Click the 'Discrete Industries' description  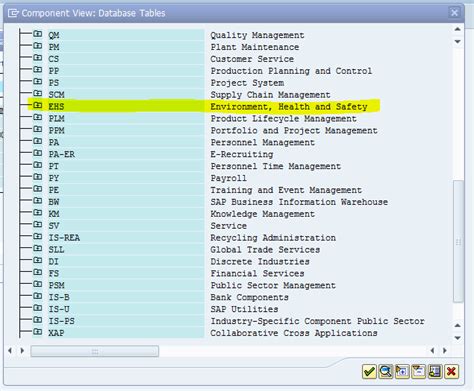coord(260,261)
